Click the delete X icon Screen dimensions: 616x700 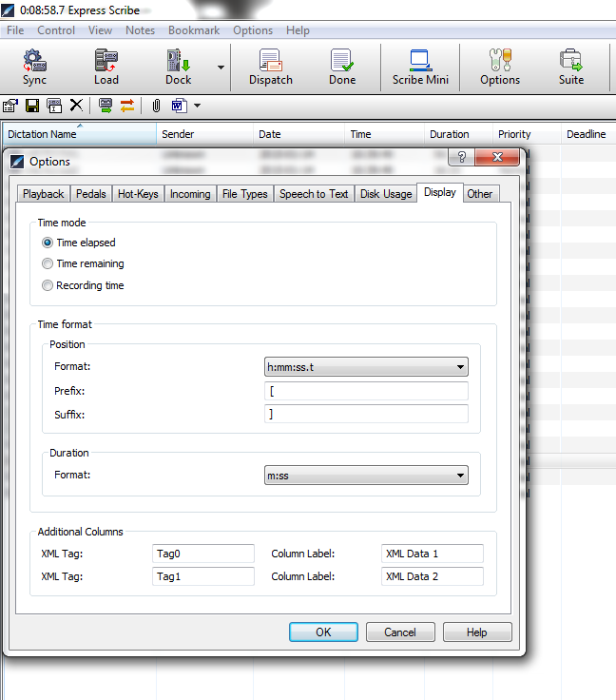pos(76,106)
